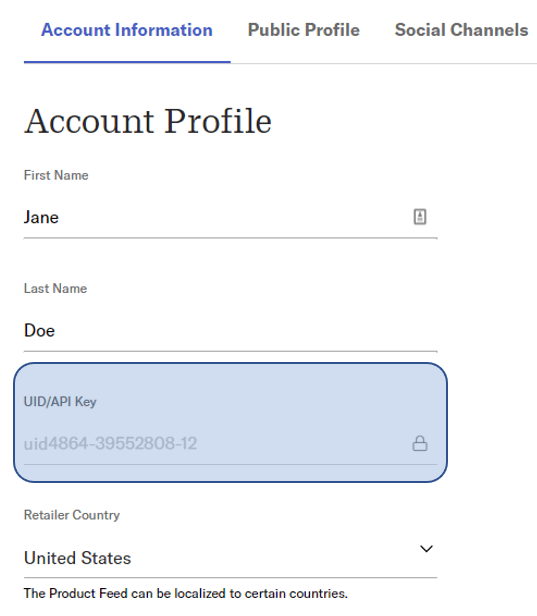Click the 'UID/API Key' label
Screen dimensions: 537x616
pos(60,402)
